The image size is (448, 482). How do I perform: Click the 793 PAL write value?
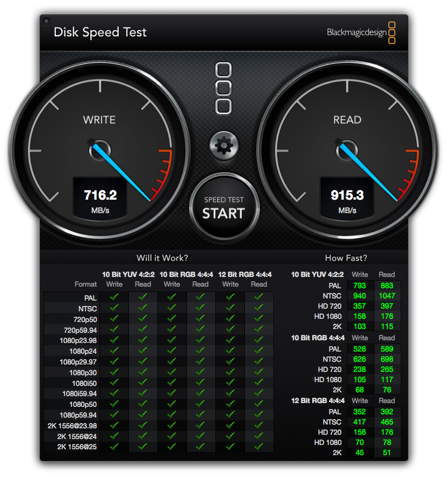click(360, 286)
